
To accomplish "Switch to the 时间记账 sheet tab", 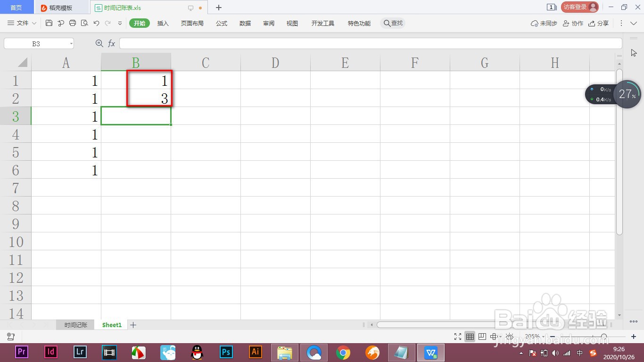I will tap(76, 325).
